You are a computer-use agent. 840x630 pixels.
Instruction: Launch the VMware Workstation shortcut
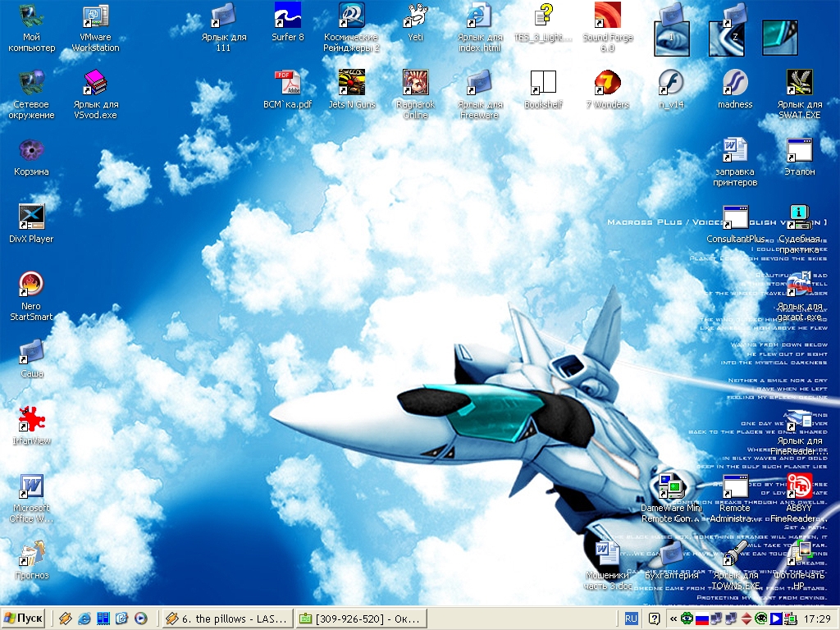pyautogui.click(x=96, y=28)
